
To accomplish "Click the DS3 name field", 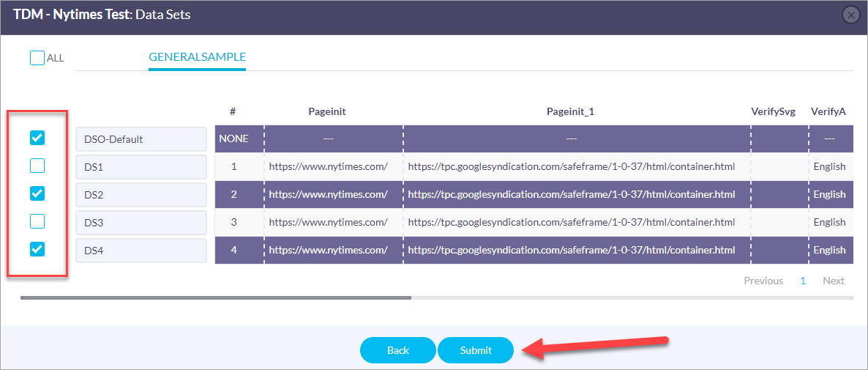I will (141, 222).
